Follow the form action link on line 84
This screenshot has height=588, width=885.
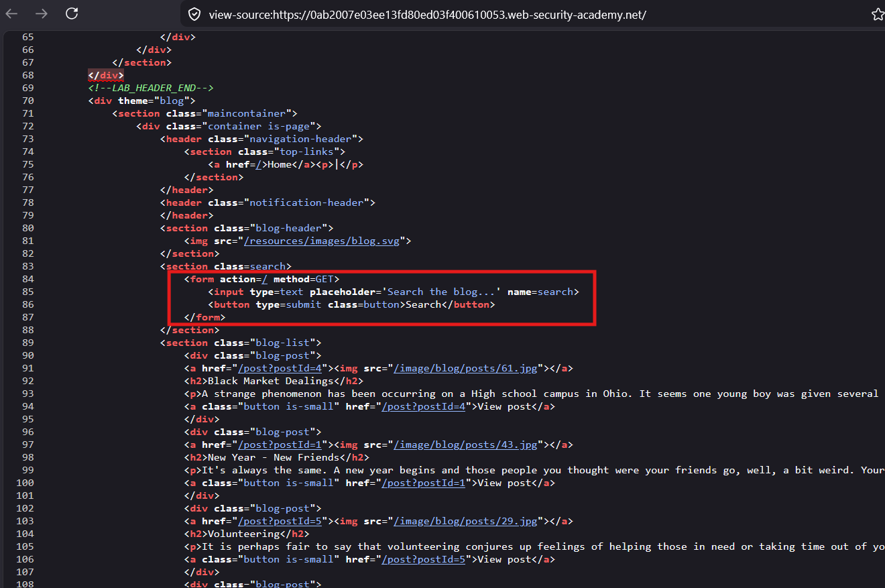click(x=265, y=279)
